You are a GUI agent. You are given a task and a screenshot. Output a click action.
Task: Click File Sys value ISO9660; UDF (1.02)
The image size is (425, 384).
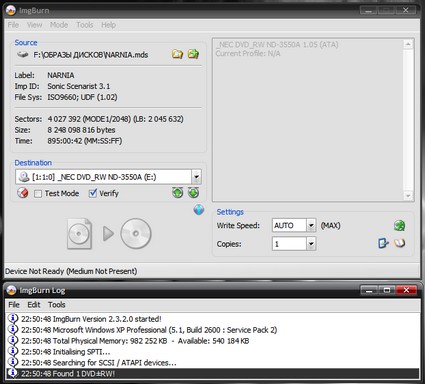tap(82, 97)
